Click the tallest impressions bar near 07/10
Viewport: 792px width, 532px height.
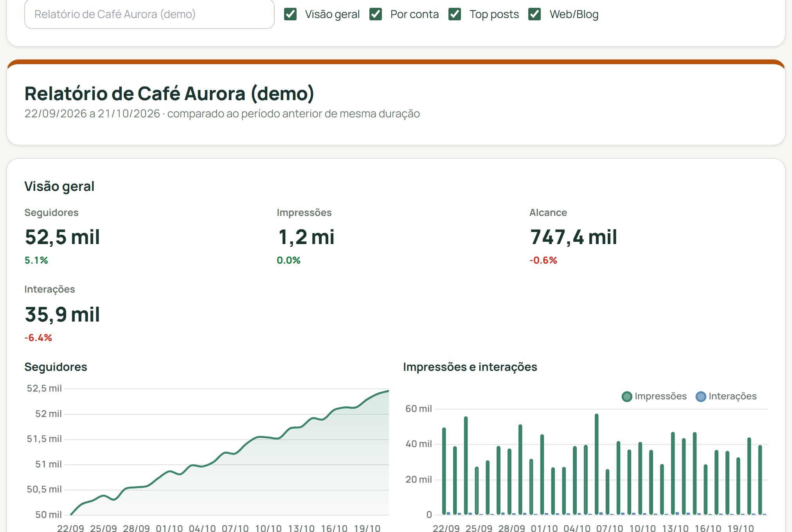coord(597,464)
